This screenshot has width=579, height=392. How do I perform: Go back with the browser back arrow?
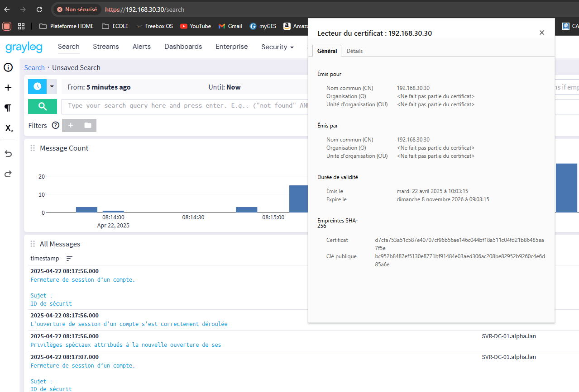coord(7,9)
